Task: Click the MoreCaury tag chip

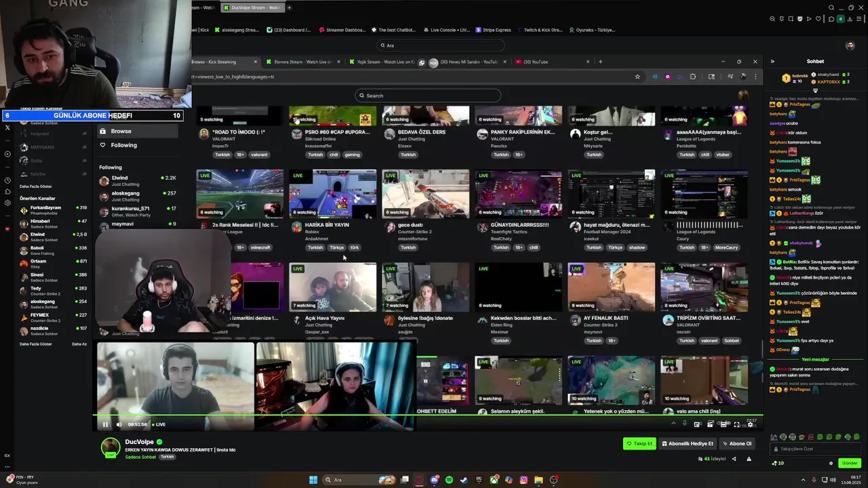Action: (726, 247)
